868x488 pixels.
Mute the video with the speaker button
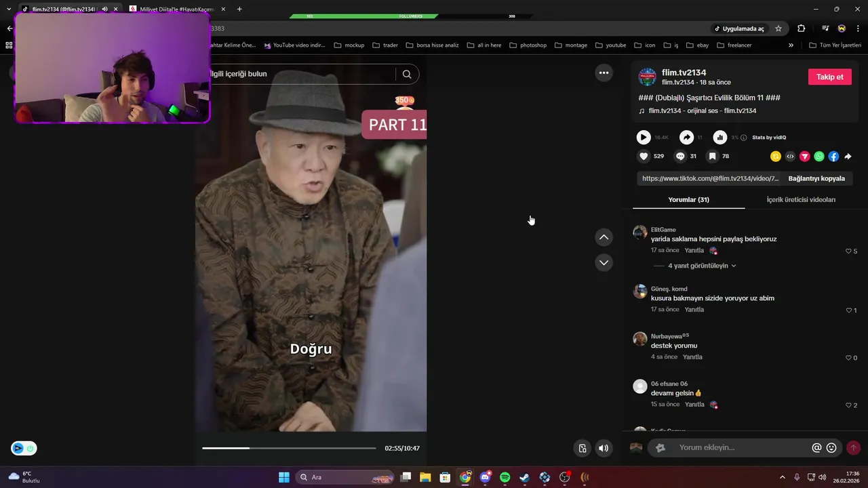(603, 448)
